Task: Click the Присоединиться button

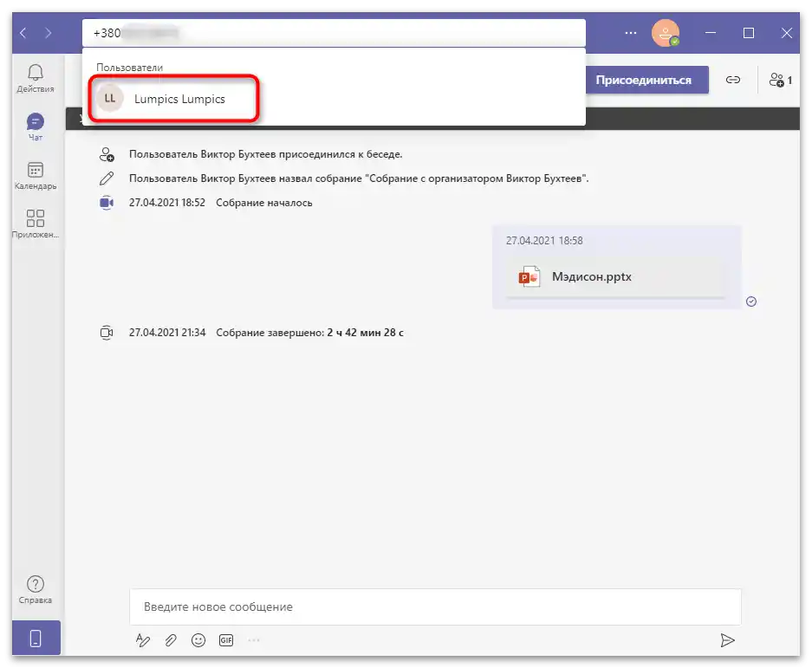Action: point(646,81)
